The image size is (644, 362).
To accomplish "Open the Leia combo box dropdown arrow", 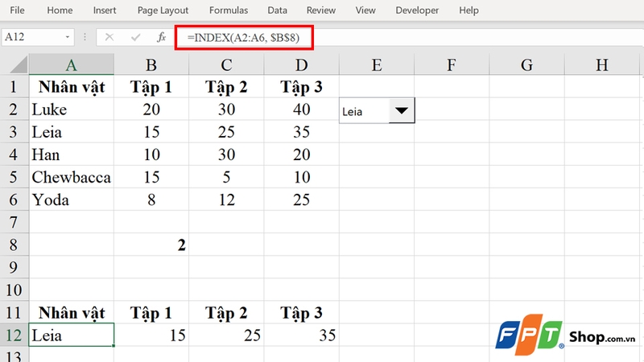I will tap(401, 110).
